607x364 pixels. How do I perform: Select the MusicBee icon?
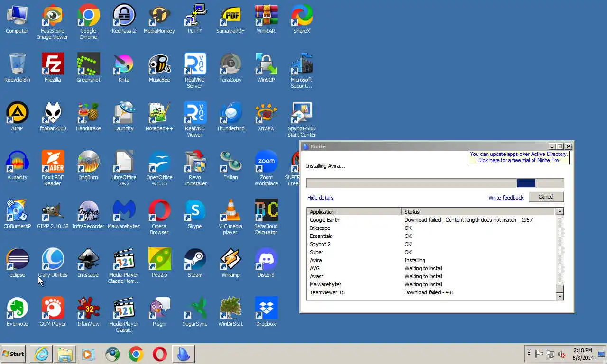[159, 68]
